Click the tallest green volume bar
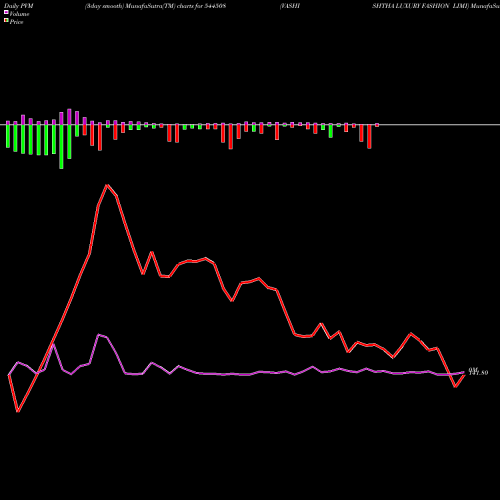500x500 pixels. (x=61, y=147)
